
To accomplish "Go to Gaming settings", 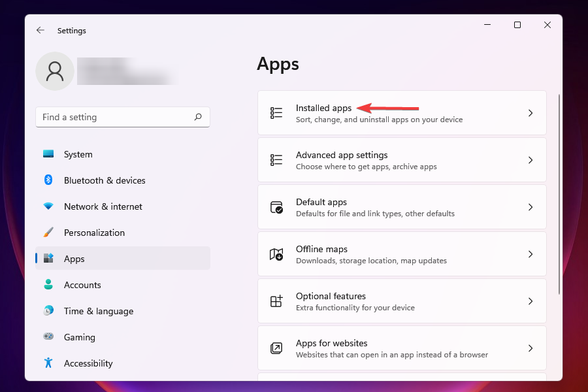I will pyautogui.click(x=123, y=337).
